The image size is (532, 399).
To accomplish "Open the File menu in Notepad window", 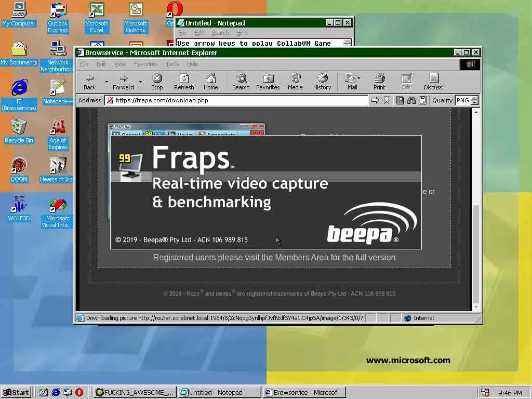I will click(x=182, y=33).
